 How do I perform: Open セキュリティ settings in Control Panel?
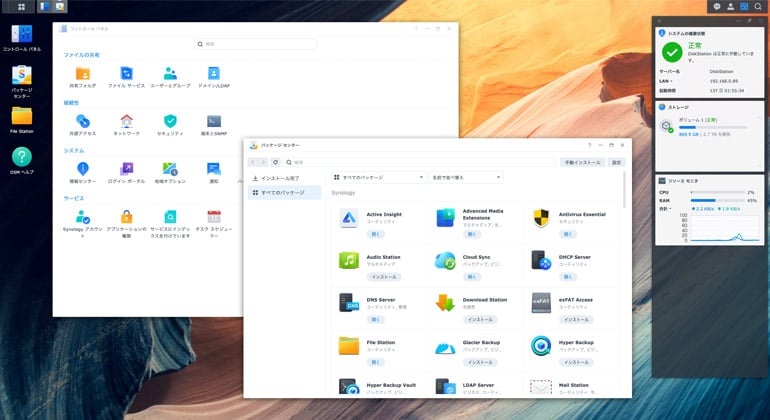coord(170,121)
